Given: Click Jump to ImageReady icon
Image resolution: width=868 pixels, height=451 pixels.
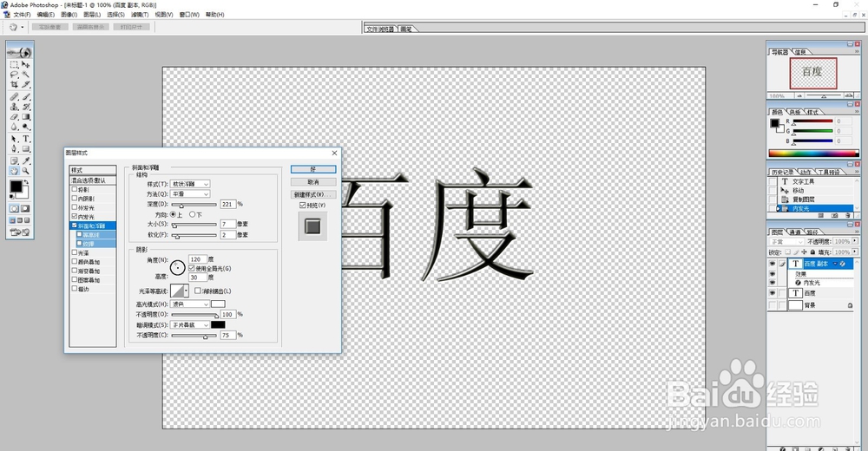Looking at the screenshot, I should click(x=20, y=232).
